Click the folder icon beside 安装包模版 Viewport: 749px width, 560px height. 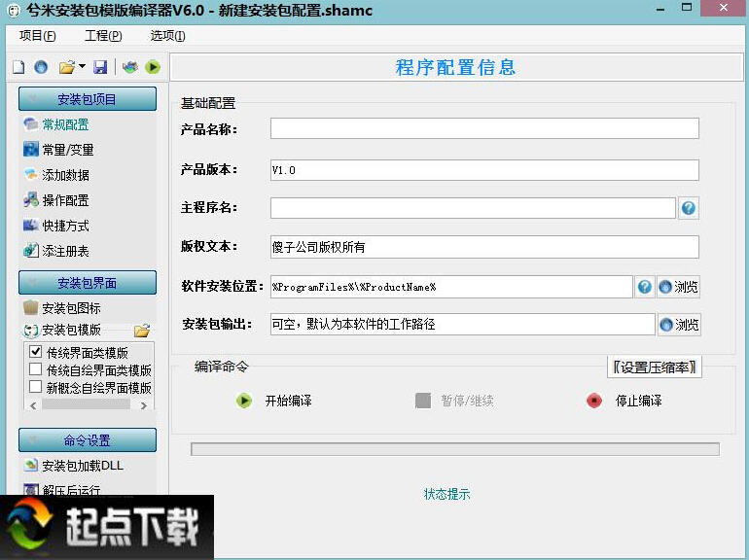[142, 331]
